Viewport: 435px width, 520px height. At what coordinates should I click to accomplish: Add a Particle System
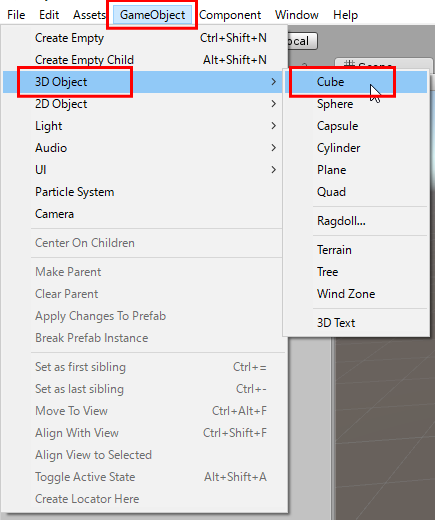pos(142,192)
